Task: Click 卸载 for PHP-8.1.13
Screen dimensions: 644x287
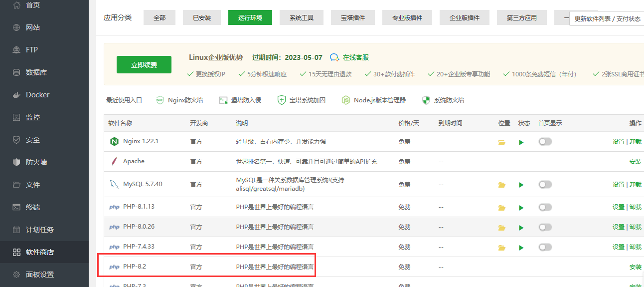Action: point(636,207)
